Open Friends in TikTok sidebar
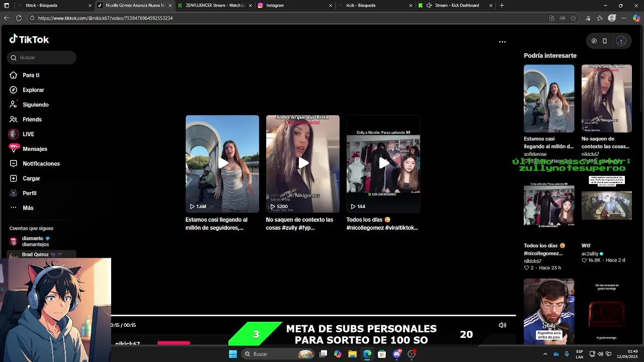This screenshot has height=362, width=644. pyautogui.click(x=32, y=119)
